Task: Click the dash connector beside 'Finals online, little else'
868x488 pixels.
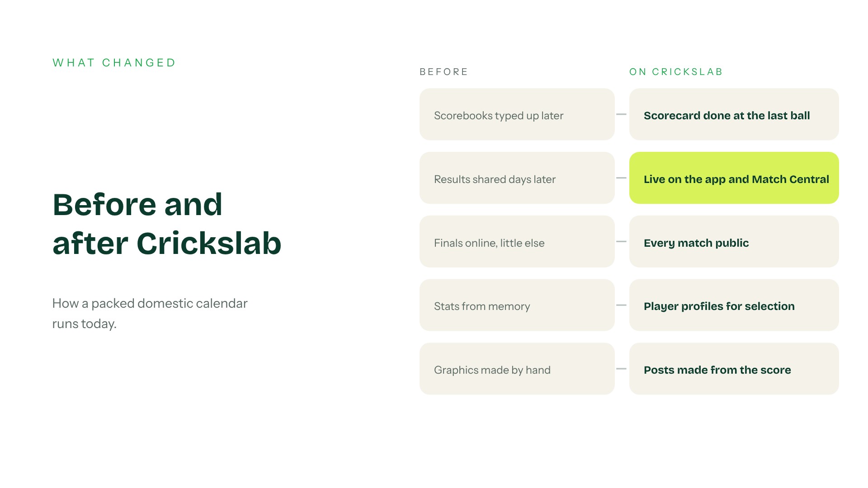Action: point(622,242)
